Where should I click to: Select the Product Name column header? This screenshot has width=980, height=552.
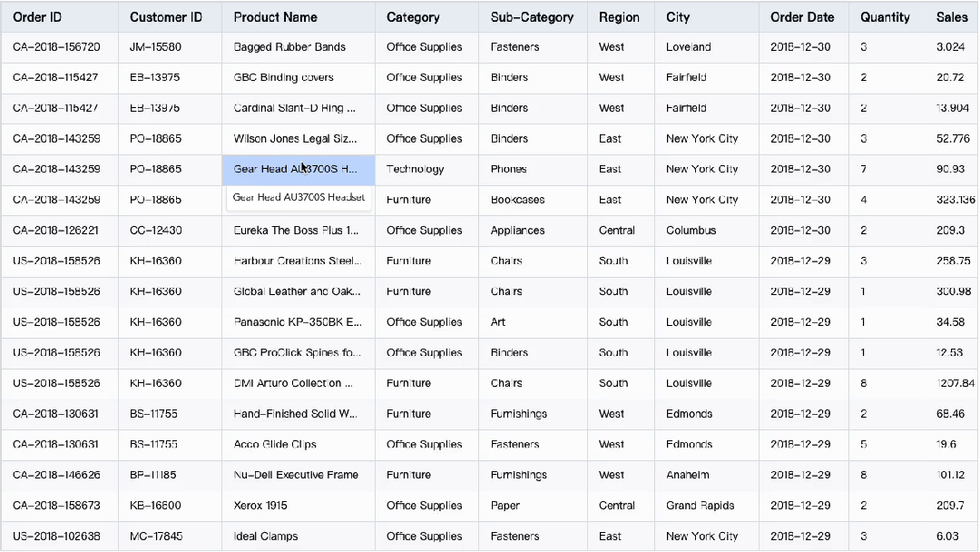276,17
